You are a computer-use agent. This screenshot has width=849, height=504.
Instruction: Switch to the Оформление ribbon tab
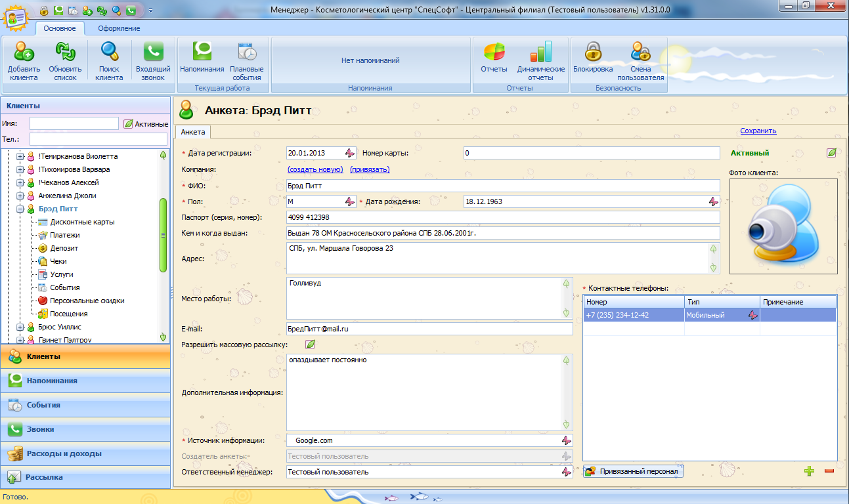pos(119,28)
